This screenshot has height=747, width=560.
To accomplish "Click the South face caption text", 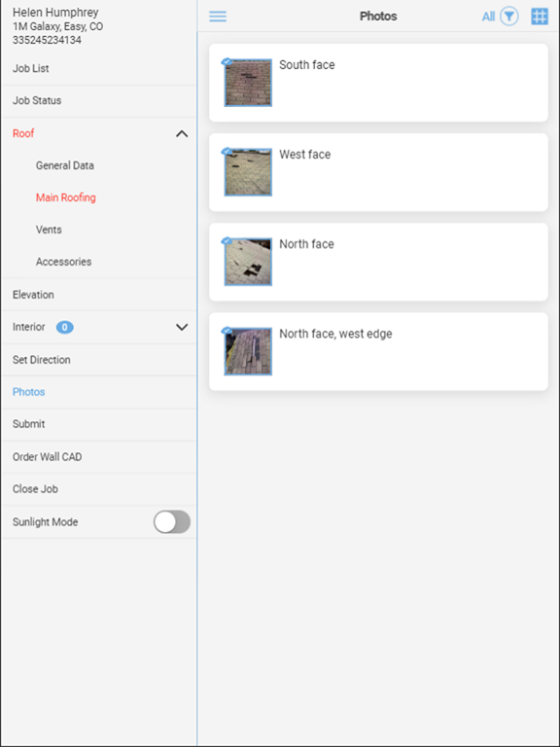I will click(306, 65).
